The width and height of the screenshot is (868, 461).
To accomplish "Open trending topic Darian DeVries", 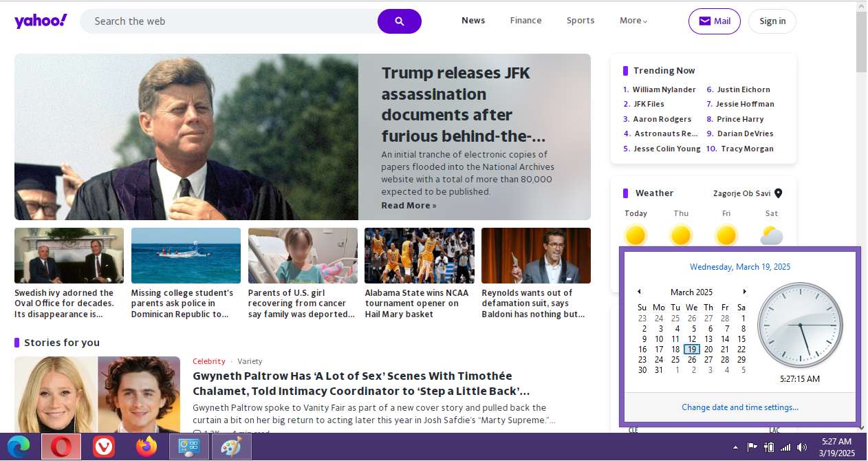I will pyautogui.click(x=745, y=133).
